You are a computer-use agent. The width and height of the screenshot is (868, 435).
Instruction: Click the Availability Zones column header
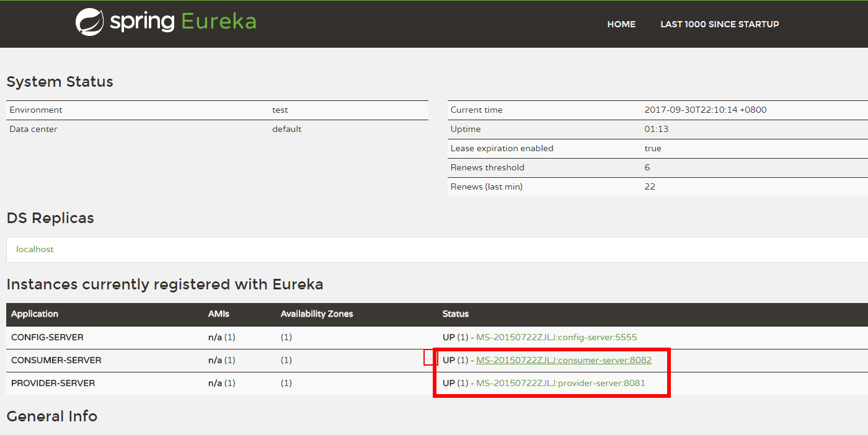pos(316,314)
